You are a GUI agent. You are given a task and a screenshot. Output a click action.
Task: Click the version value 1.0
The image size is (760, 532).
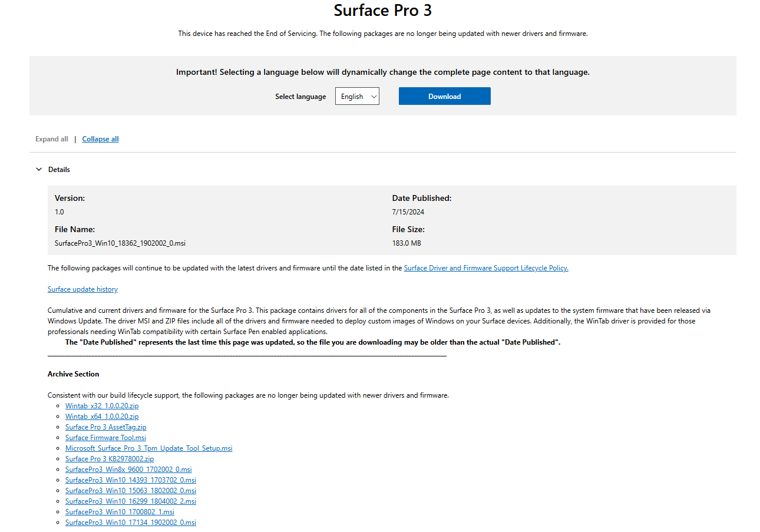coord(60,212)
